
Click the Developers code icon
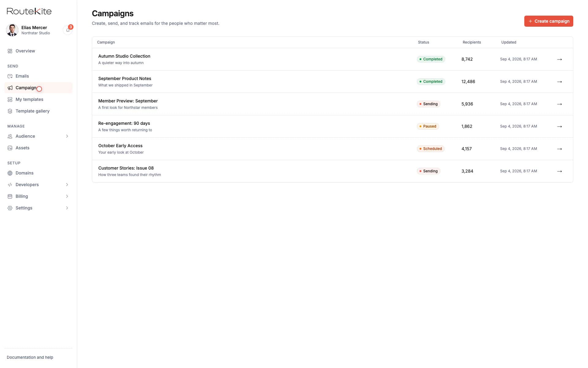[10, 185]
